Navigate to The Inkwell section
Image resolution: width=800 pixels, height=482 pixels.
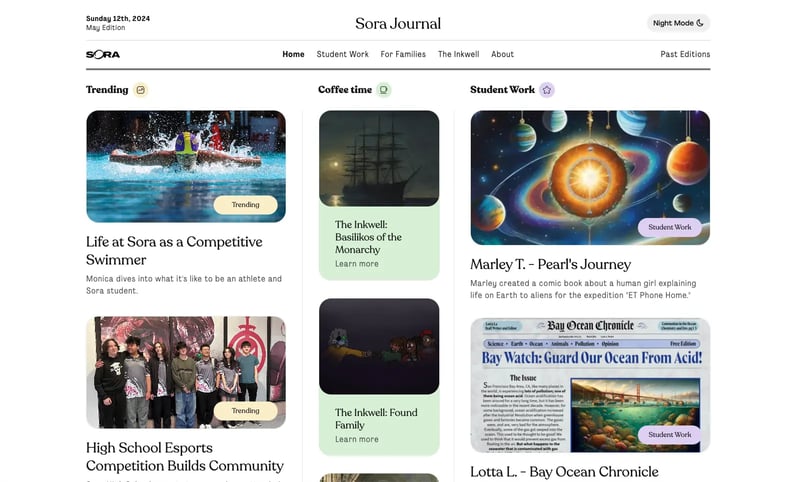458,54
